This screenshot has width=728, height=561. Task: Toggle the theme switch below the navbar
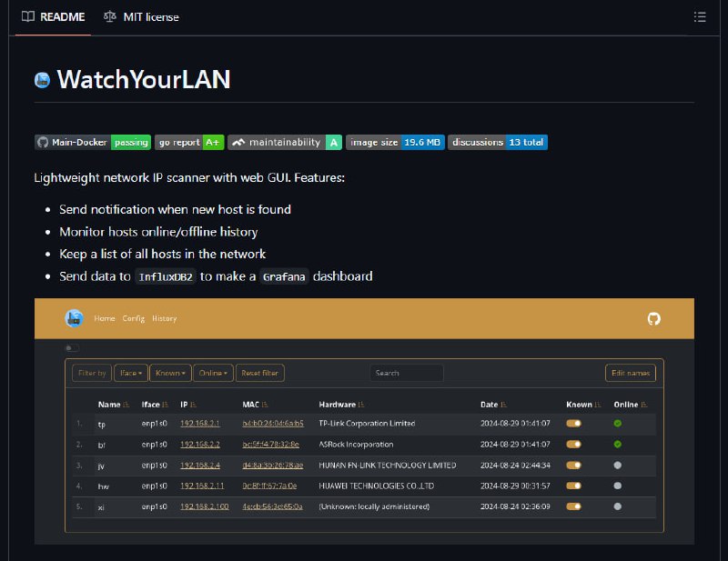[73, 348]
